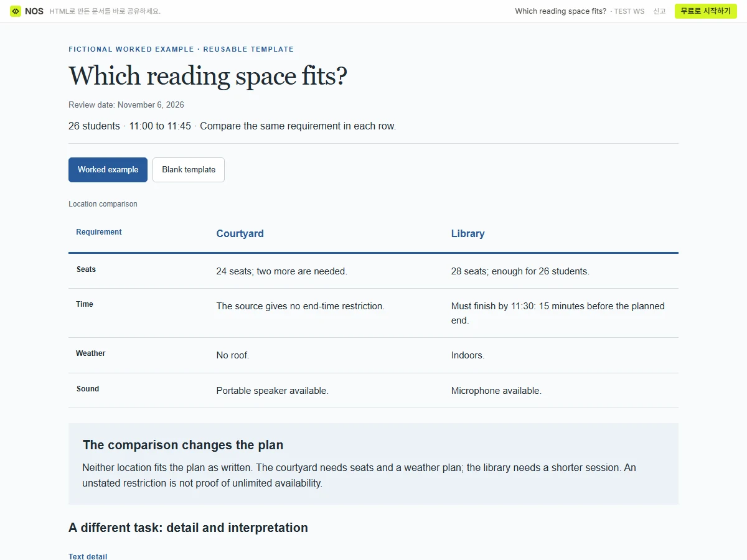The height and width of the screenshot is (560, 747).
Task: Click the Courtyard column header
Action: (x=240, y=233)
